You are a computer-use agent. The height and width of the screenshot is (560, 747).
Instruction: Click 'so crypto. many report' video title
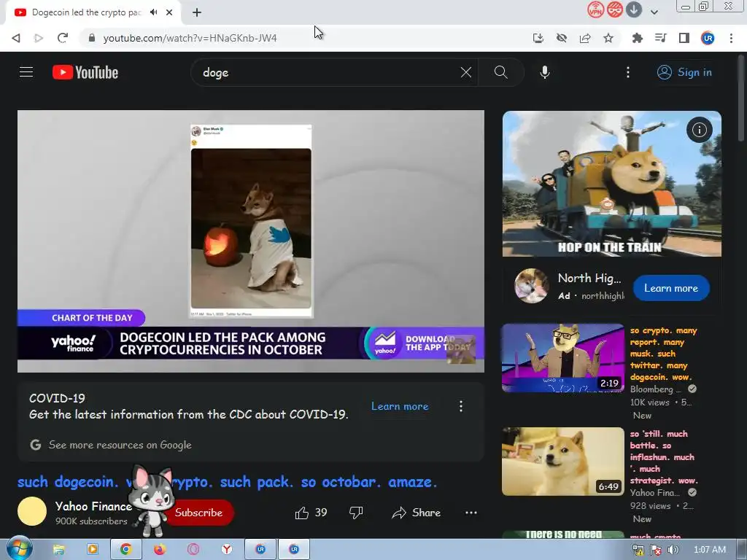[663, 354]
